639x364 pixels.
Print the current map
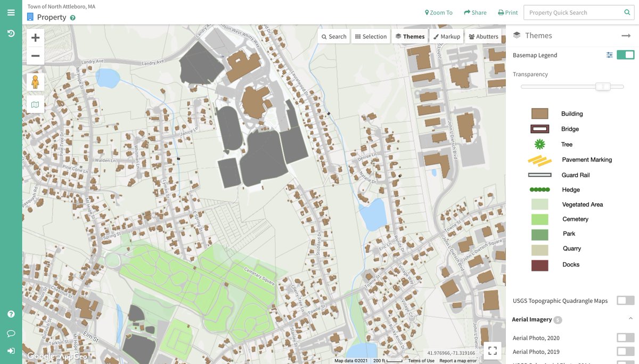(508, 13)
